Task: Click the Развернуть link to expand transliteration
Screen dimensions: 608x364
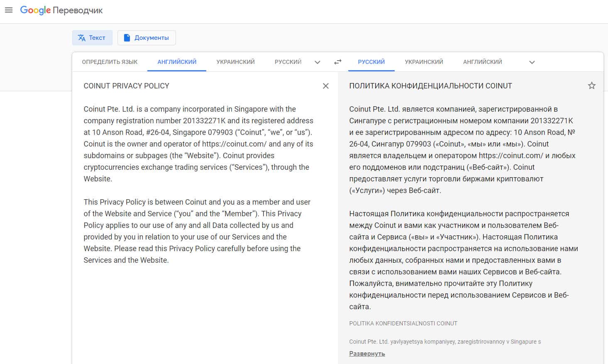Action: (x=367, y=354)
